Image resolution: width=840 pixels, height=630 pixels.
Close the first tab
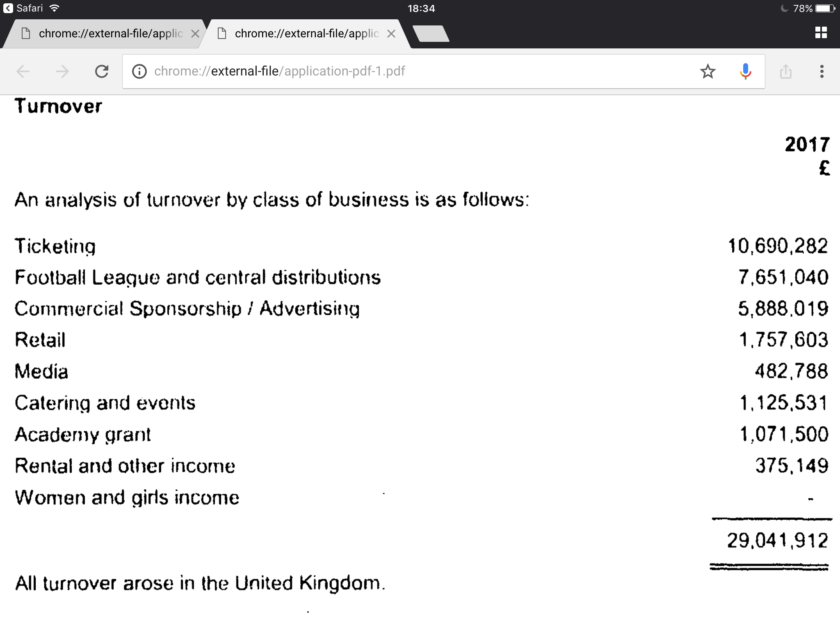coord(195,34)
